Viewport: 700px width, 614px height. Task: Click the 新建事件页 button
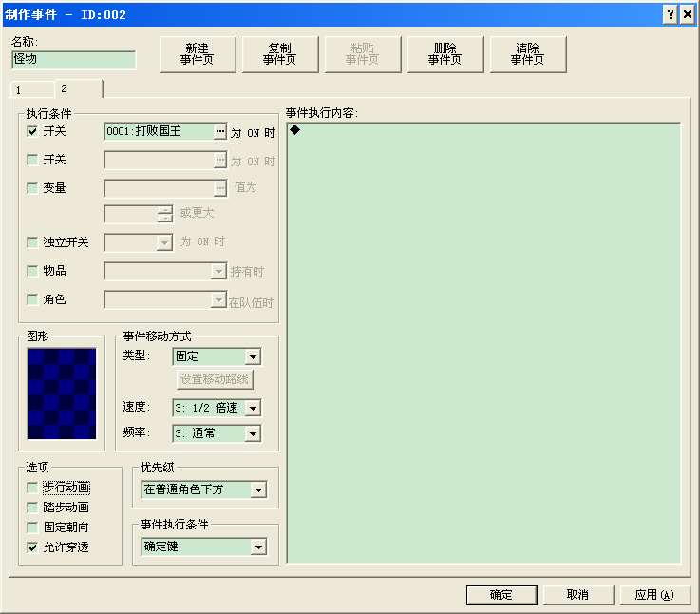[x=198, y=54]
